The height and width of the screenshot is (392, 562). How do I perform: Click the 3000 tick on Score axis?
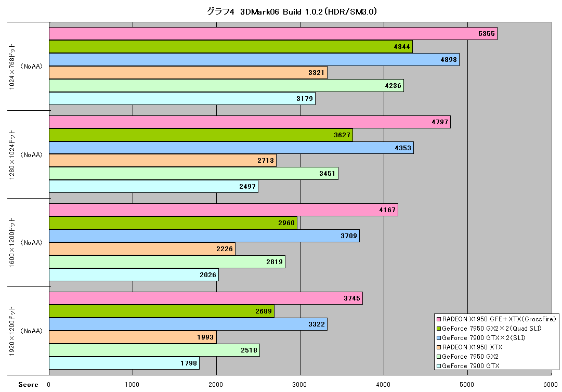(299, 385)
